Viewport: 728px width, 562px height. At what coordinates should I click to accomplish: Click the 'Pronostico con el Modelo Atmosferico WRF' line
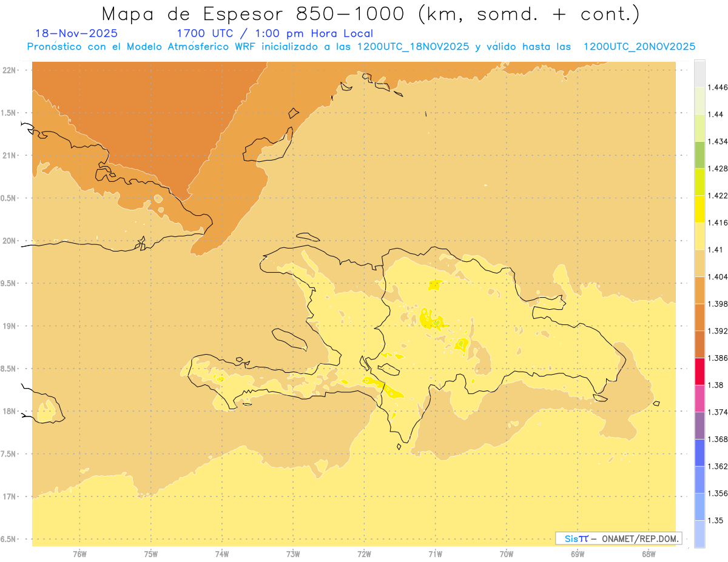(361, 47)
